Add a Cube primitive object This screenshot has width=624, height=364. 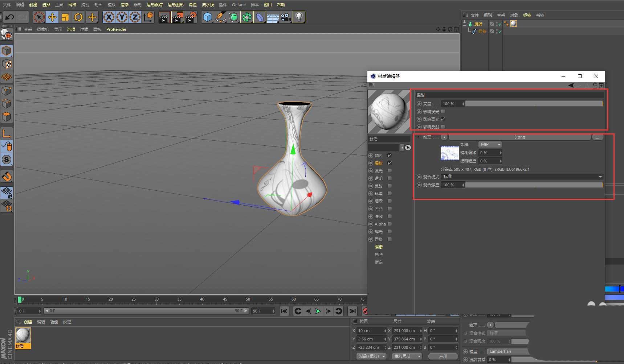[x=207, y=17]
